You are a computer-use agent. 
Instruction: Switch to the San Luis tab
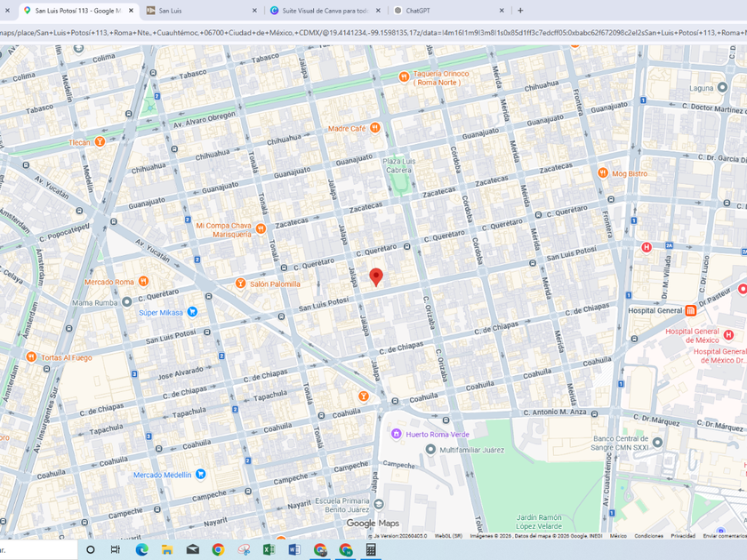click(201, 11)
